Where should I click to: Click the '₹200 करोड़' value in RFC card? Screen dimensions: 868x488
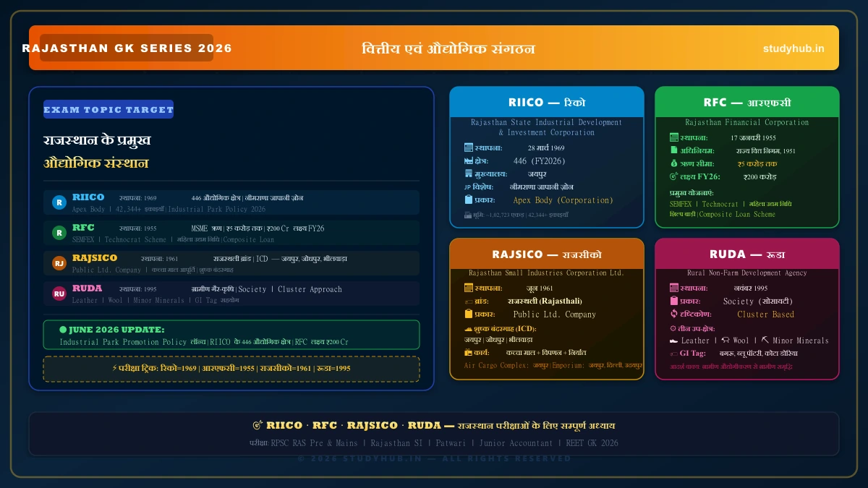759,176
